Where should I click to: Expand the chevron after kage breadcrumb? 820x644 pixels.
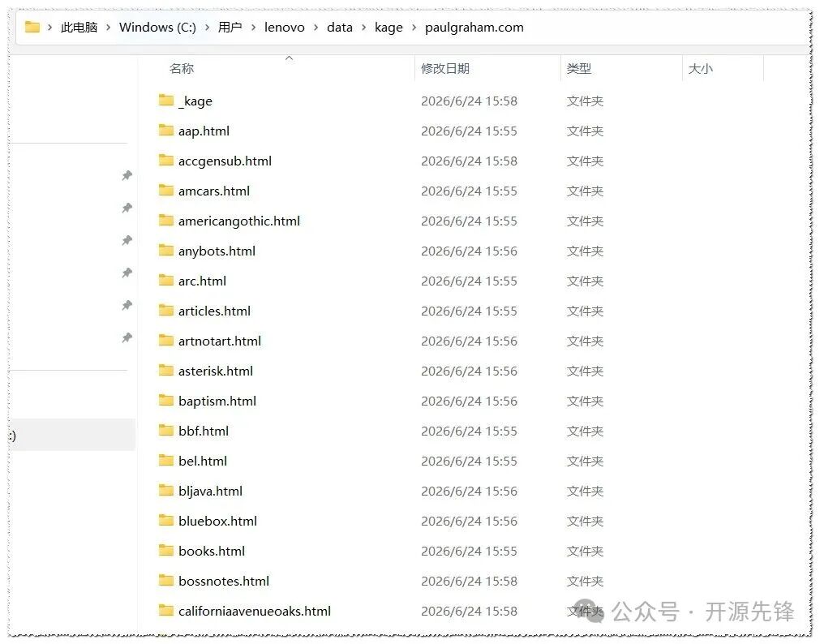[x=414, y=28]
